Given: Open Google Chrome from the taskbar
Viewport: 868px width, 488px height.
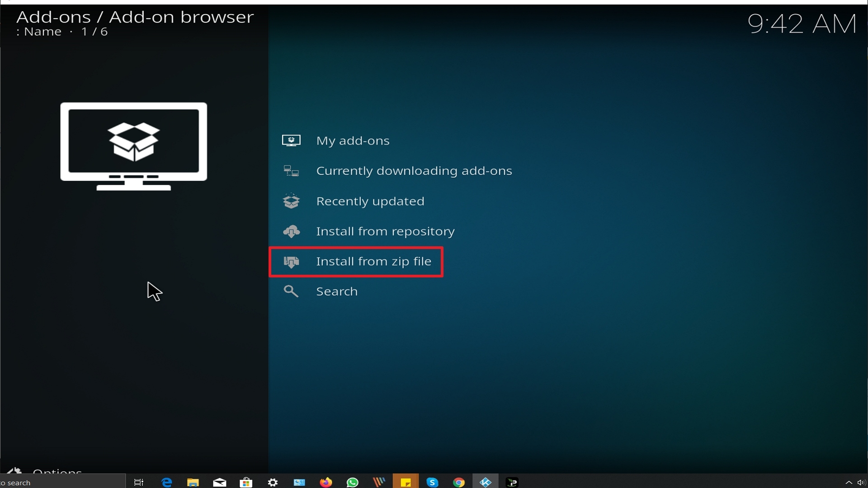Looking at the screenshot, I should click(x=459, y=482).
